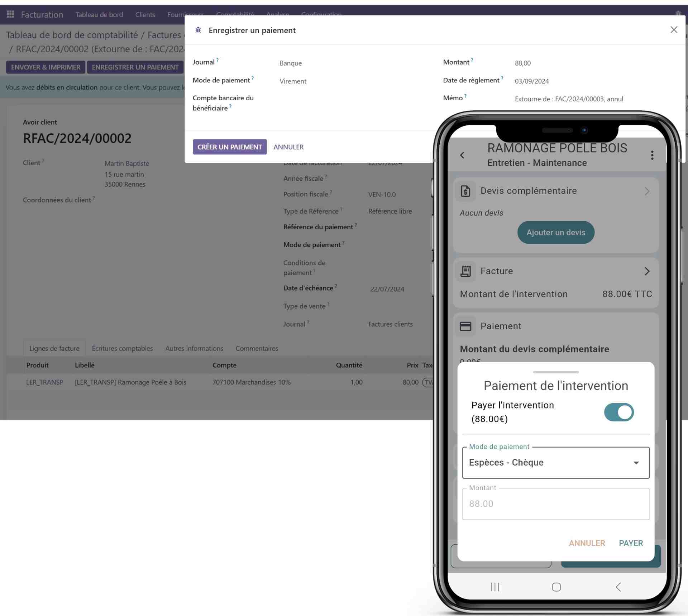Click the Paiement section icon on mobile
The width and height of the screenshot is (688, 616).
[x=465, y=326]
